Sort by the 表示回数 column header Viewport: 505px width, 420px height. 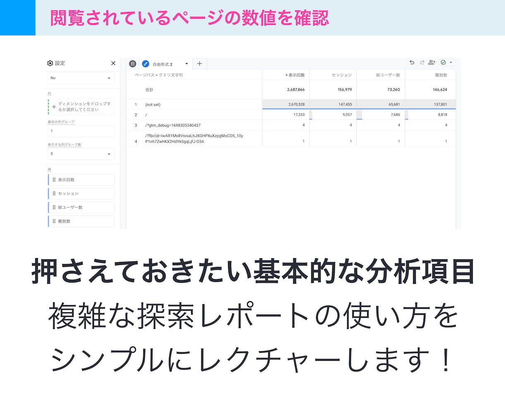pyautogui.click(x=296, y=75)
